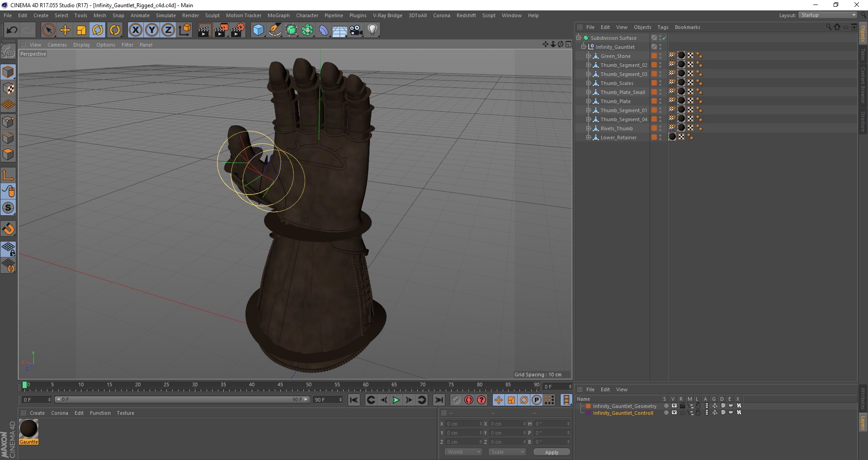
Task: Open the Objects side tab
Action: coord(863,33)
